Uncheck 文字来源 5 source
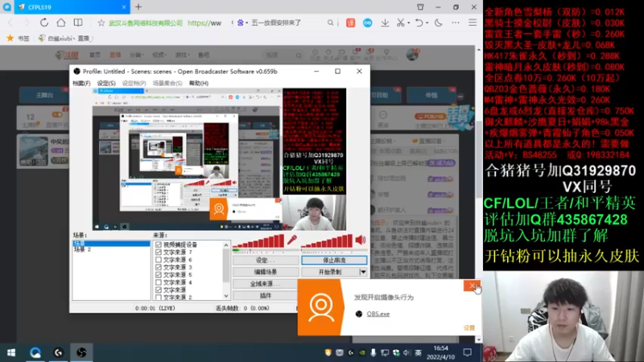Viewport: 644px width, 362px height. (159, 274)
